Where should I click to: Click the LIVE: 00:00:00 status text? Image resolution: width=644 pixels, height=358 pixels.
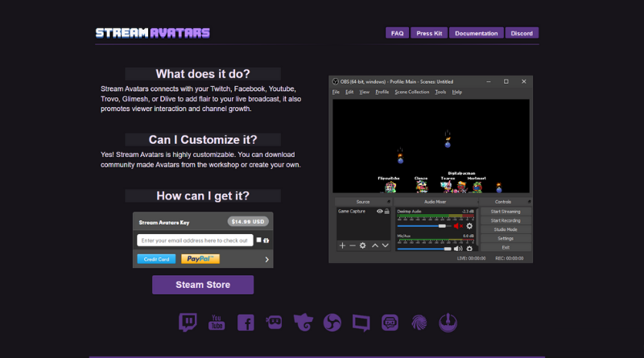coord(471,258)
